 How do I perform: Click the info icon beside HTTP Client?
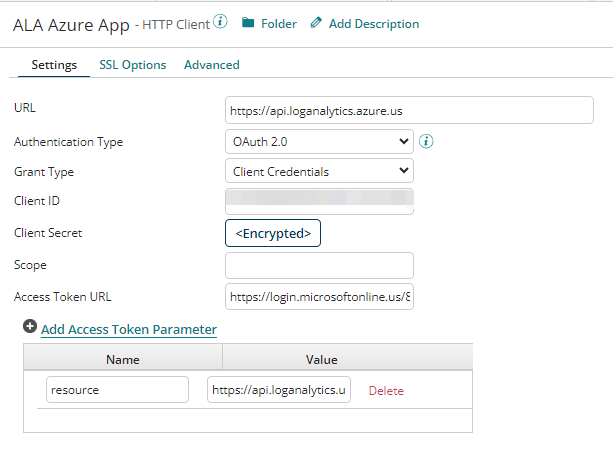pos(220,22)
